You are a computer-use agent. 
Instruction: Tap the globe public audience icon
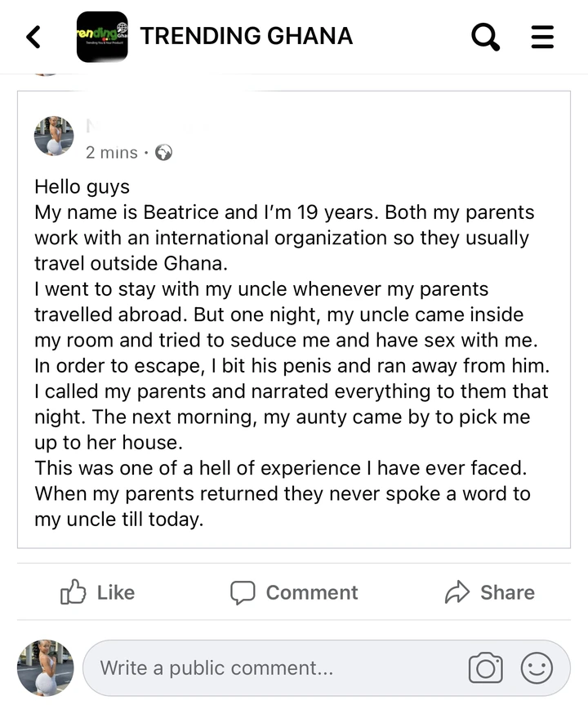coord(163,153)
